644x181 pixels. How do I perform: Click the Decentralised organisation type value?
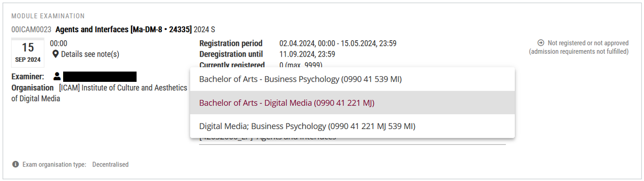[x=110, y=164]
